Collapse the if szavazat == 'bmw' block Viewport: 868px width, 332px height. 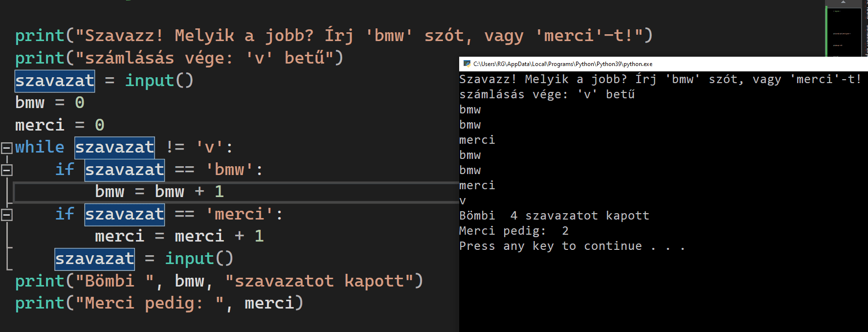tap(7, 170)
